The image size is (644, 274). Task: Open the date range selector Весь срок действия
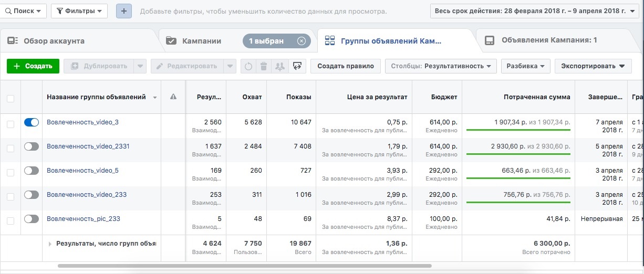[x=535, y=11]
